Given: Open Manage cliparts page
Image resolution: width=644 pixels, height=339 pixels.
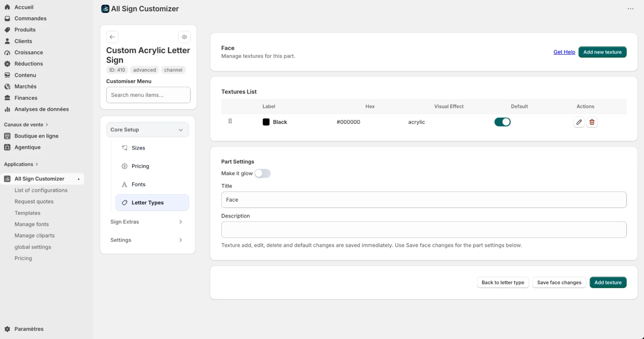Looking at the screenshot, I should coord(35,236).
